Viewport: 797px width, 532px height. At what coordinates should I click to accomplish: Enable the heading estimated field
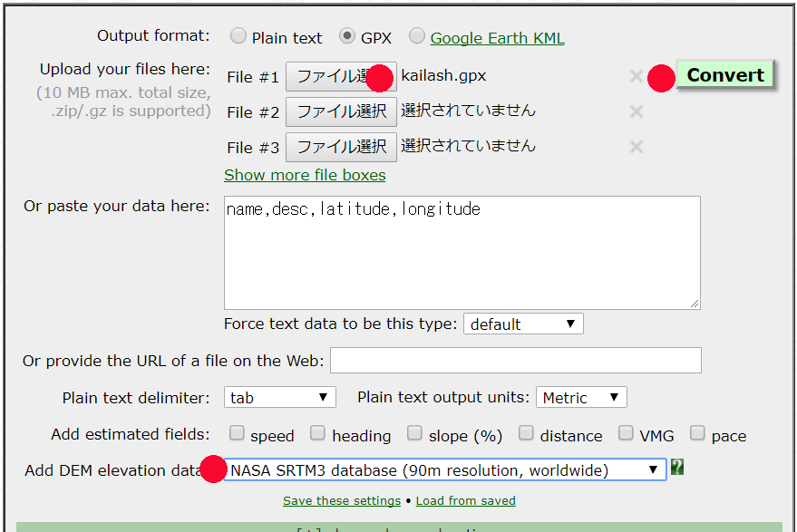(317, 433)
